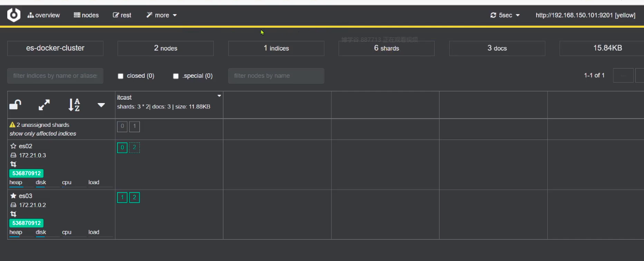Go to the nodes page
Image resolution: width=644 pixels, height=261 pixels.
tap(86, 15)
